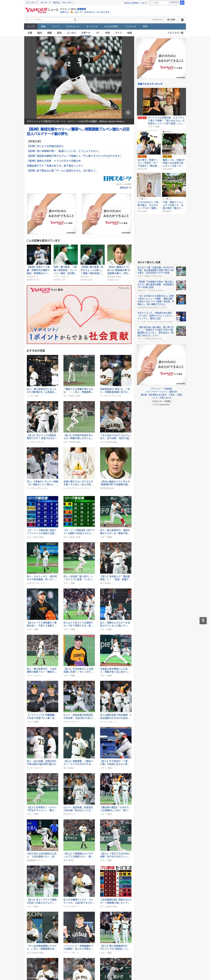The width and height of the screenshot is (210, 980).
Task: Open related link 容赦なき改革 ドラ1わずか4年戦力外
Action: point(54,161)
